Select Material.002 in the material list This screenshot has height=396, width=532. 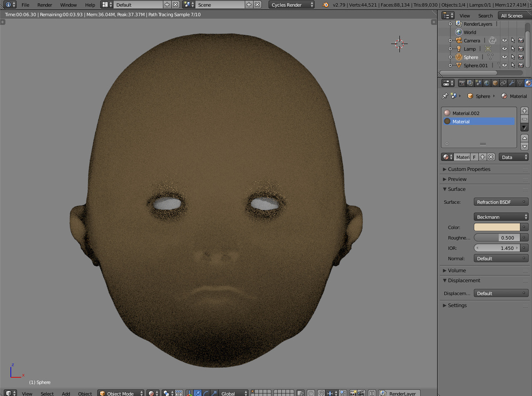pos(465,113)
